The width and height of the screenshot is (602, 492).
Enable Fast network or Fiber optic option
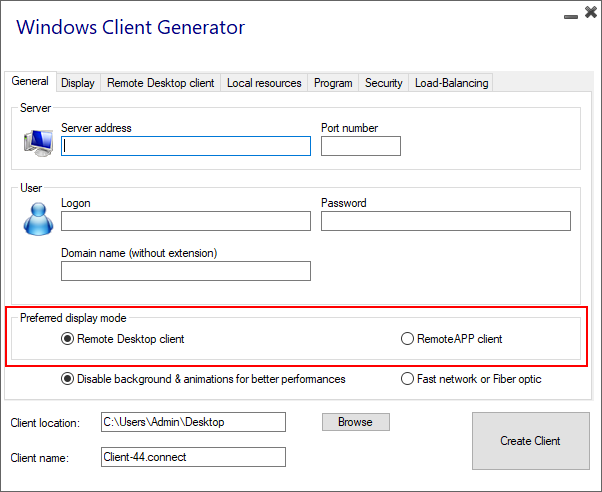coord(407,379)
